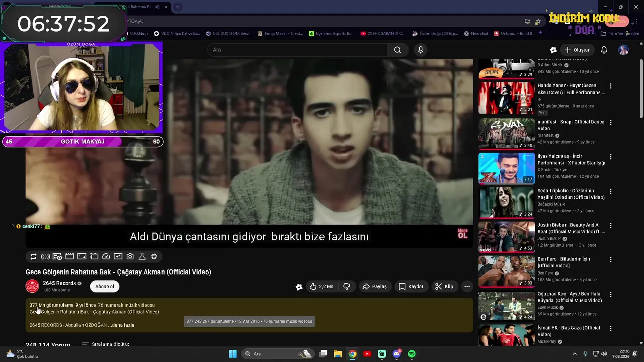Open the 2X FPS GARANTİ bookmark
The image size is (644, 362).
(x=382, y=34)
